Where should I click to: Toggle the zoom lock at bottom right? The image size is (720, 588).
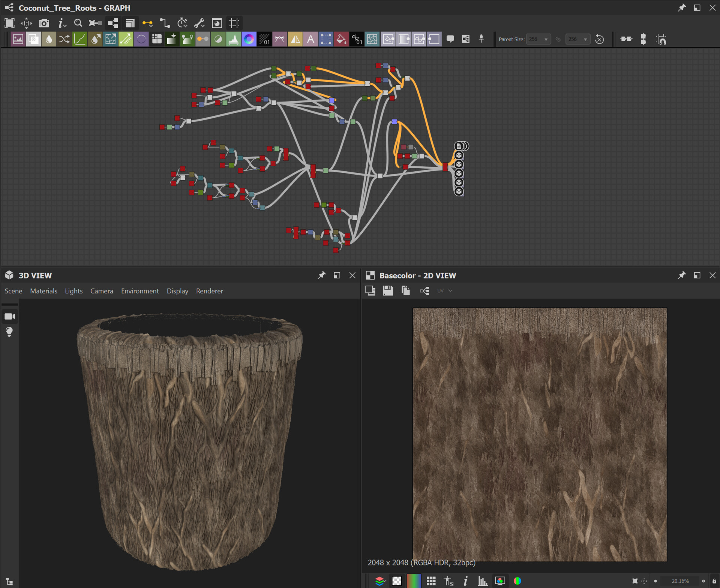coord(714,581)
